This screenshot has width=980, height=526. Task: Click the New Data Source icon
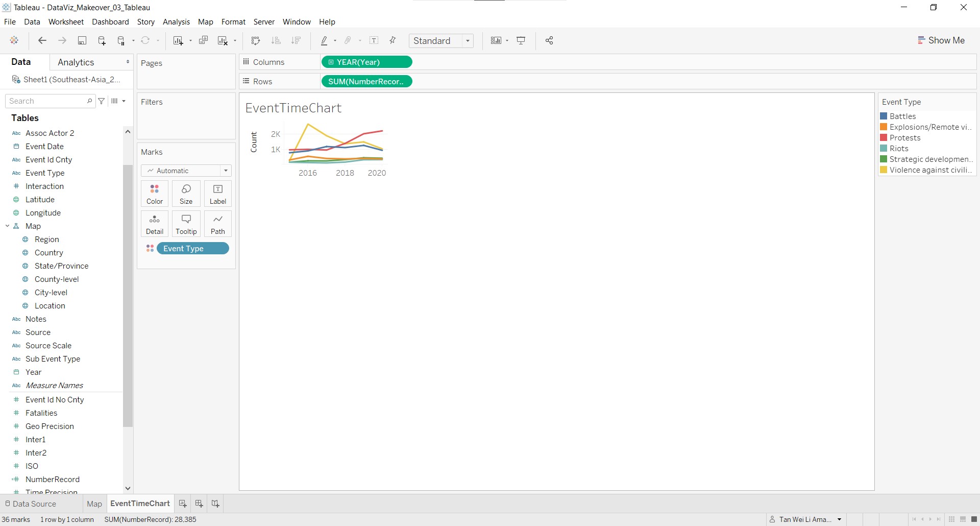[x=102, y=41]
